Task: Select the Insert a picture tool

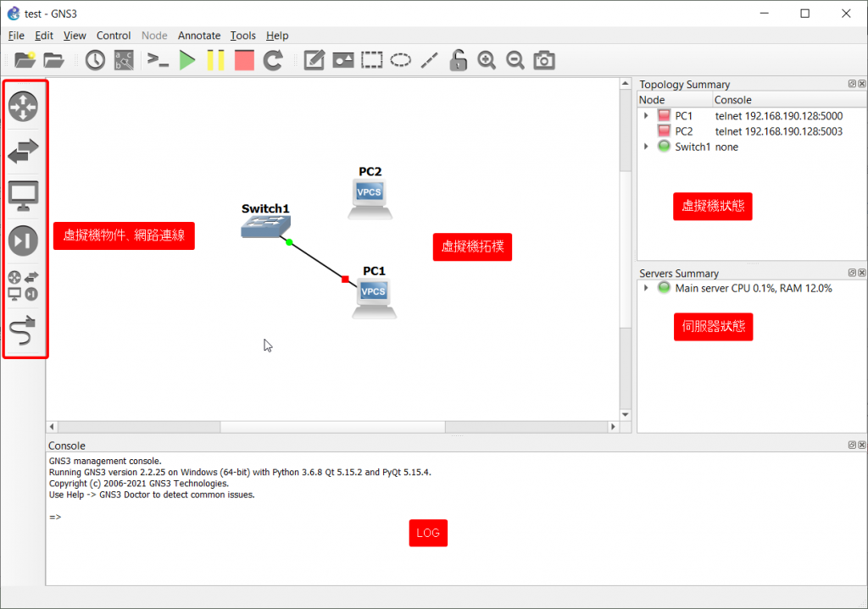Action: coord(343,60)
